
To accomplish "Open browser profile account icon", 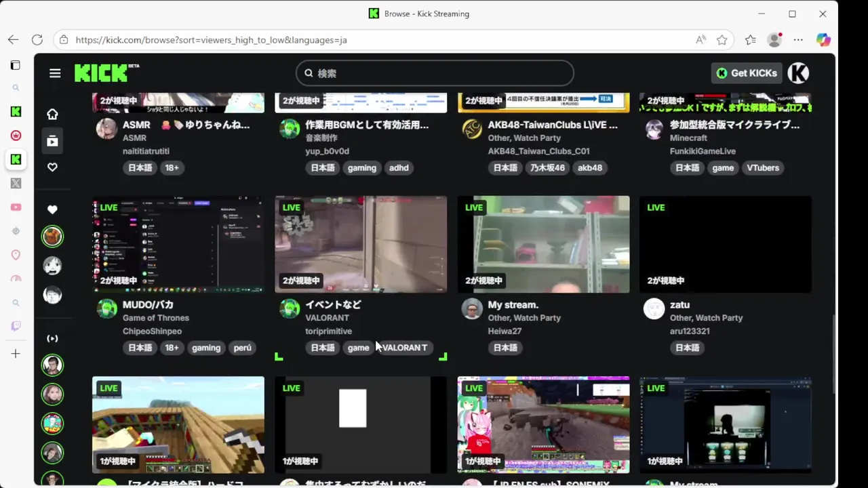I will [x=774, y=40].
